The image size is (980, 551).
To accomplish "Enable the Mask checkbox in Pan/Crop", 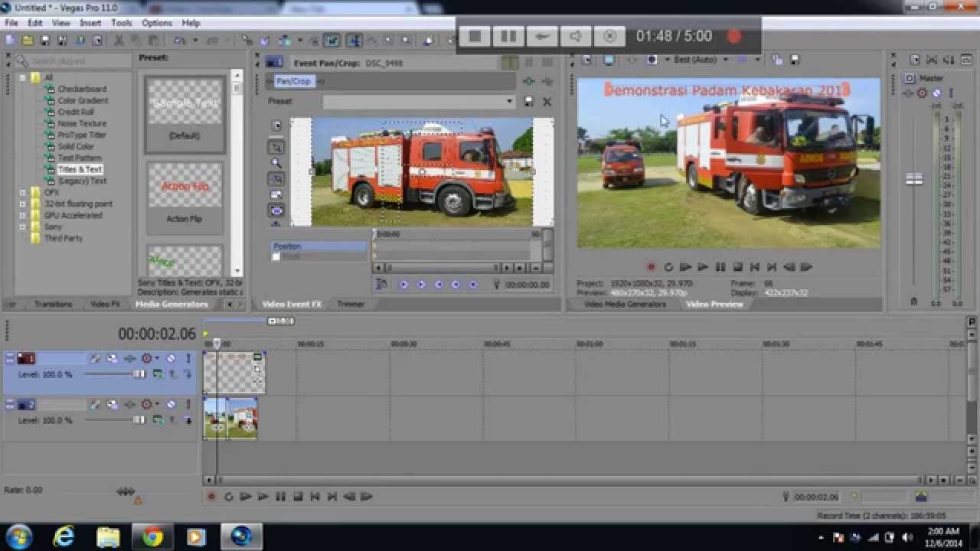I will pos(276,257).
